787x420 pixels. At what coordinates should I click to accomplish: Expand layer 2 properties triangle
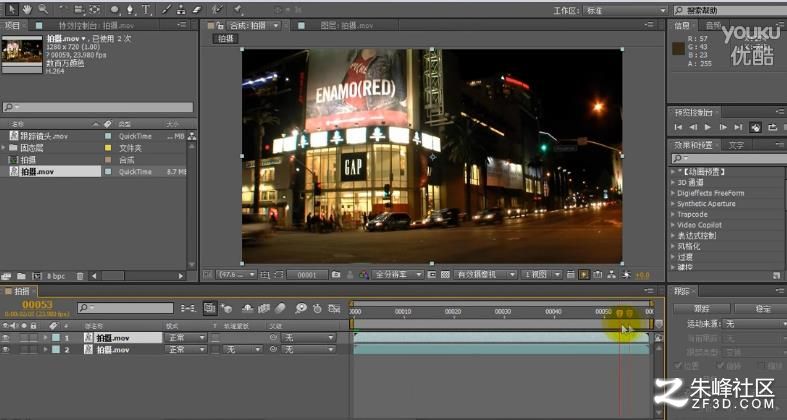[46, 350]
